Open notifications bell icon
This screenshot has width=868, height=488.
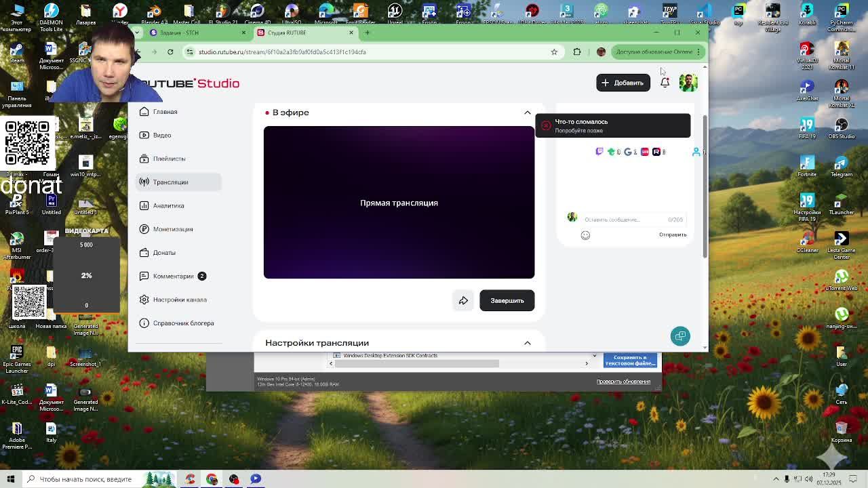pos(665,83)
